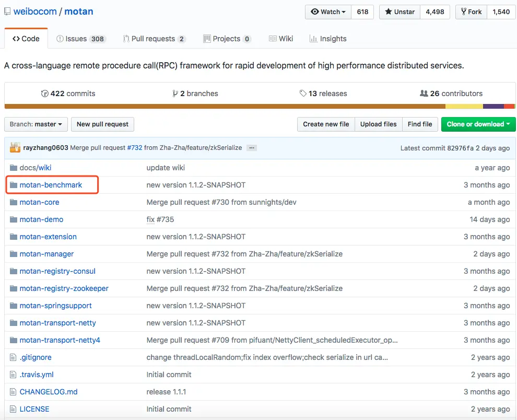Click the contributors people icon
Screen dimensions: 517x420
(424, 94)
